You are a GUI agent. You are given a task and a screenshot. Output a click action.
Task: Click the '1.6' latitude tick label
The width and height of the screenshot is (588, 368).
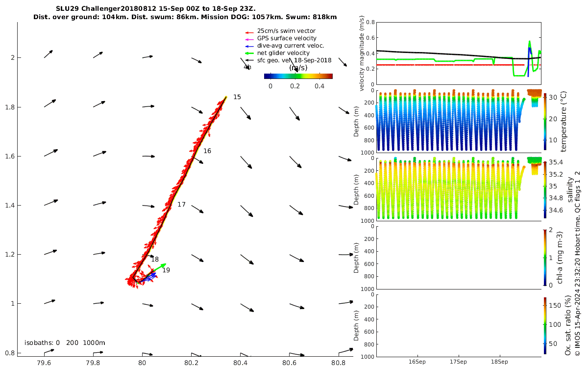click(x=9, y=156)
